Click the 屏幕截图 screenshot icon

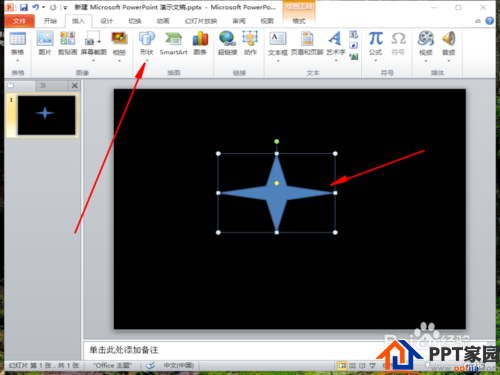pos(93,39)
